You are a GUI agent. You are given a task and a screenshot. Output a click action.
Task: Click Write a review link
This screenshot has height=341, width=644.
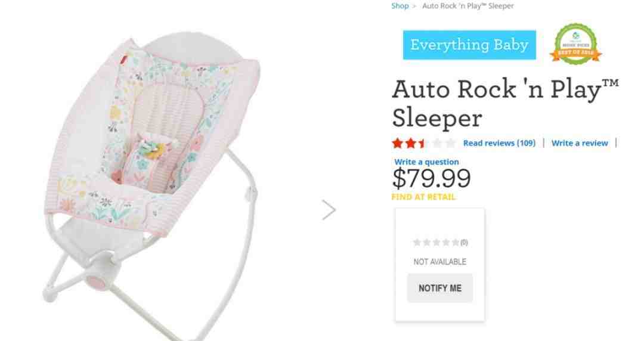pos(580,143)
